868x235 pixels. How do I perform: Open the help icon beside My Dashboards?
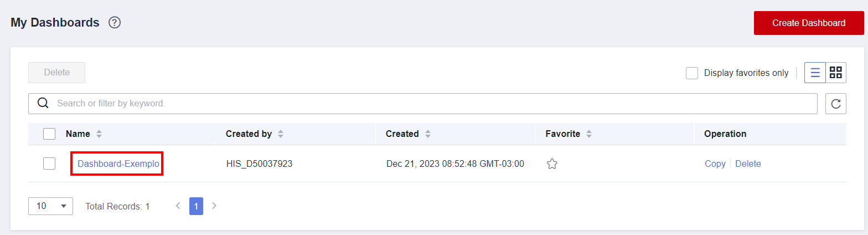click(x=115, y=23)
